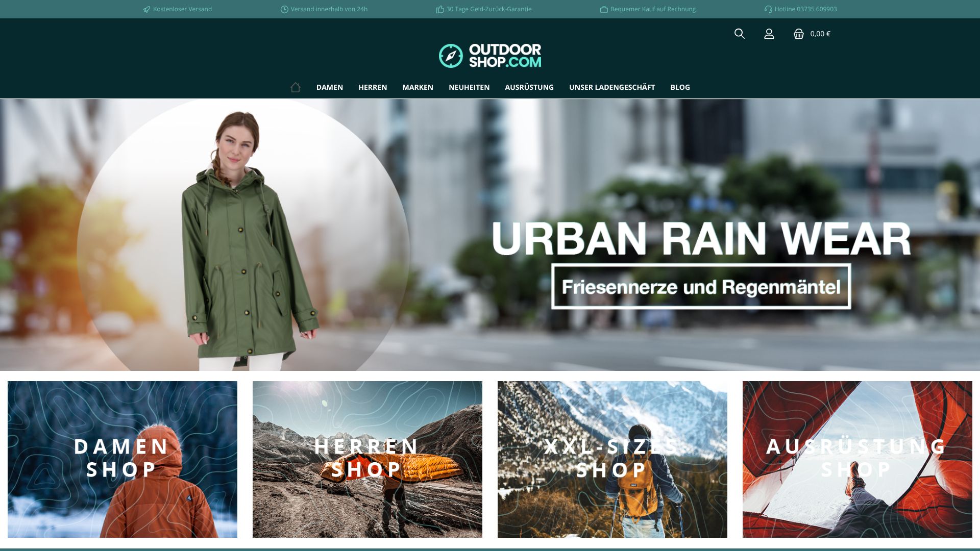Open the shopping basket icon
The width and height of the screenshot is (980, 551).
click(799, 34)
